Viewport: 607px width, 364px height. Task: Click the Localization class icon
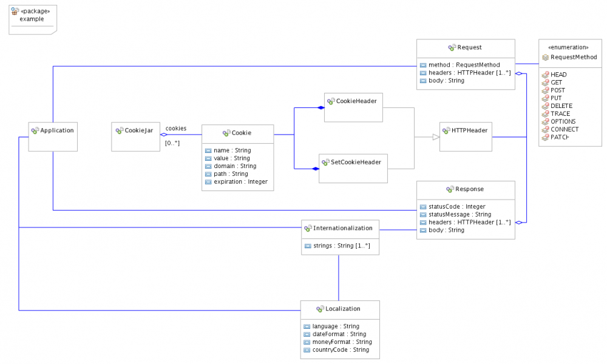tap(320, 309)
